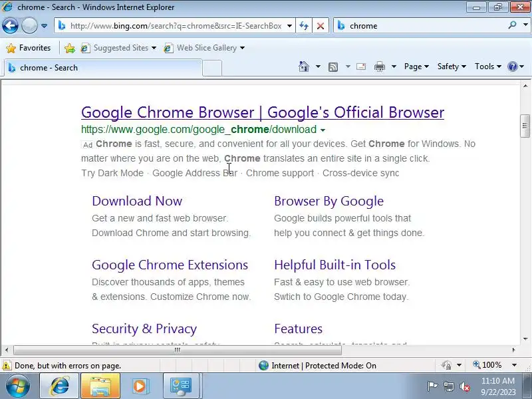Click the Add to Favorites Bar icon
Screen dimensions: 532x399
pyautogui.click(x=70, y=48)
